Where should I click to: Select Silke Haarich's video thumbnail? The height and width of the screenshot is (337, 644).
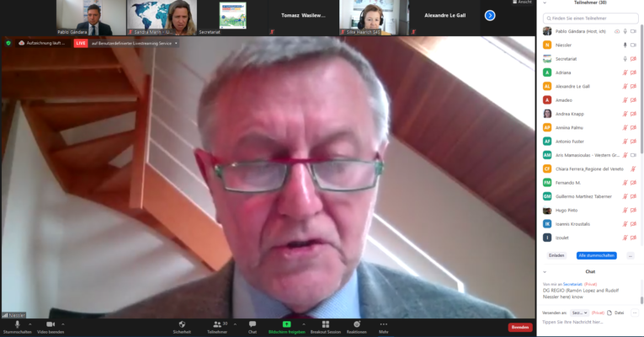(374, 18)
